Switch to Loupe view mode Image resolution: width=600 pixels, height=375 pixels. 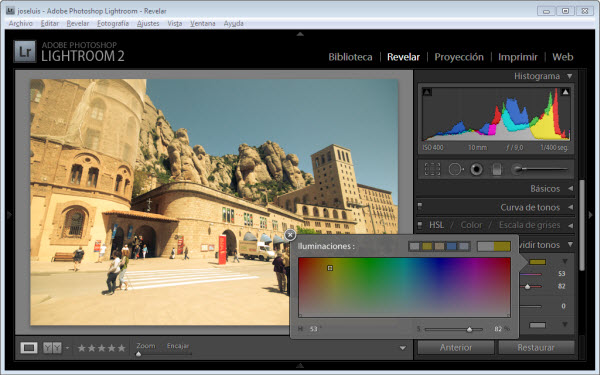[29, 347]
